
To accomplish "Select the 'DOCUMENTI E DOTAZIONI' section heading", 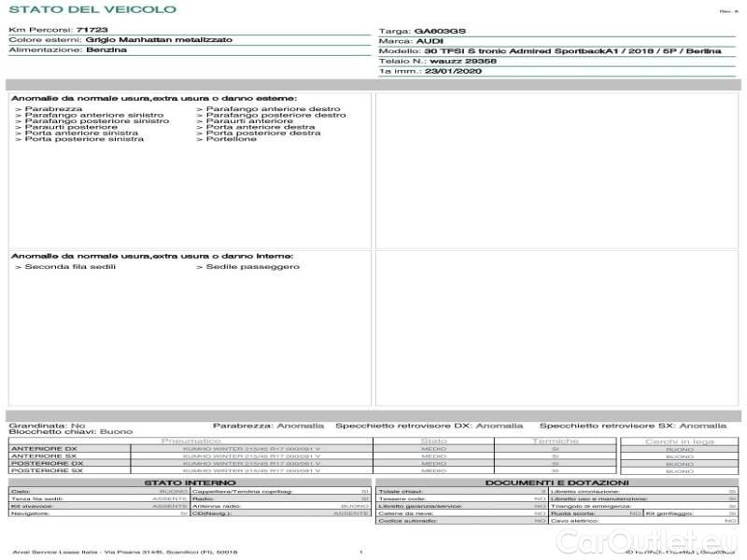I will click(557, 483).
